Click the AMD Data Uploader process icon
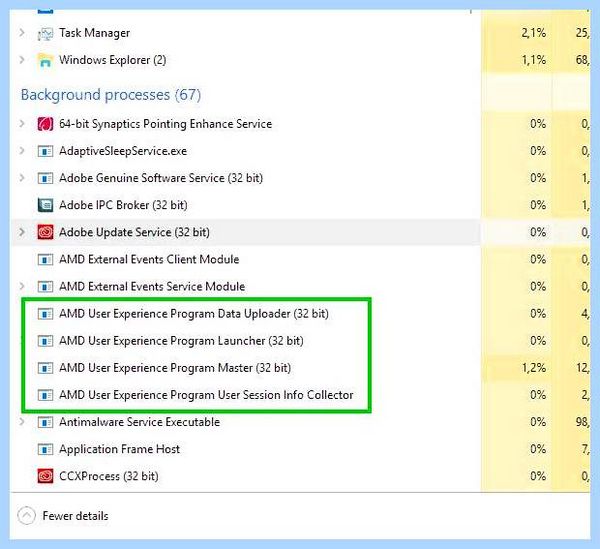The image size is (600, 549). pos(45,314)
